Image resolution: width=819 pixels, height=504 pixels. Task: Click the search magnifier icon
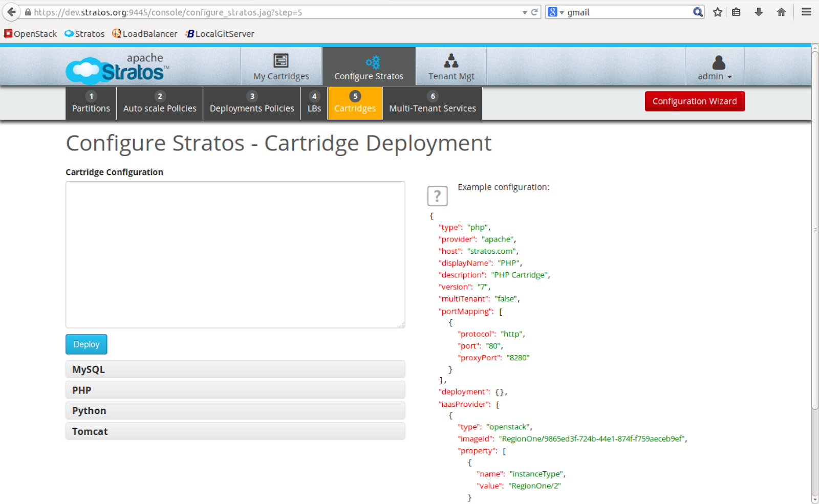(x=698, y=12)
